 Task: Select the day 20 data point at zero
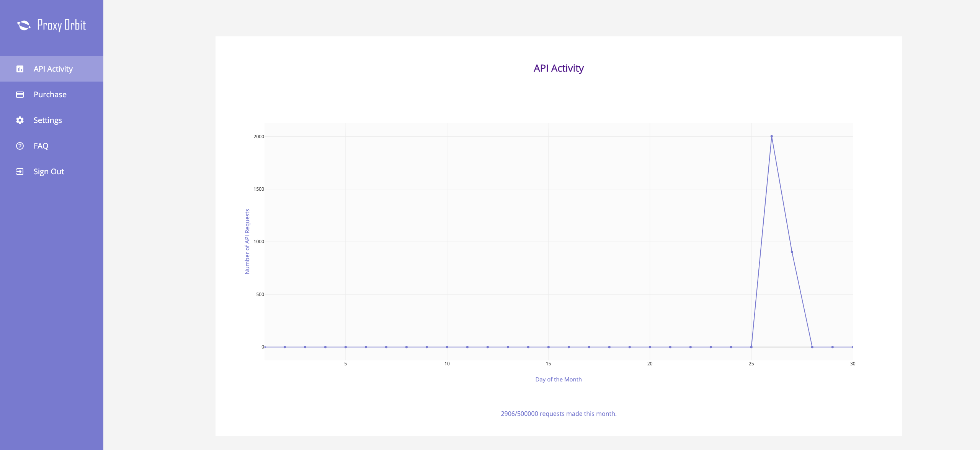[650, 347]
